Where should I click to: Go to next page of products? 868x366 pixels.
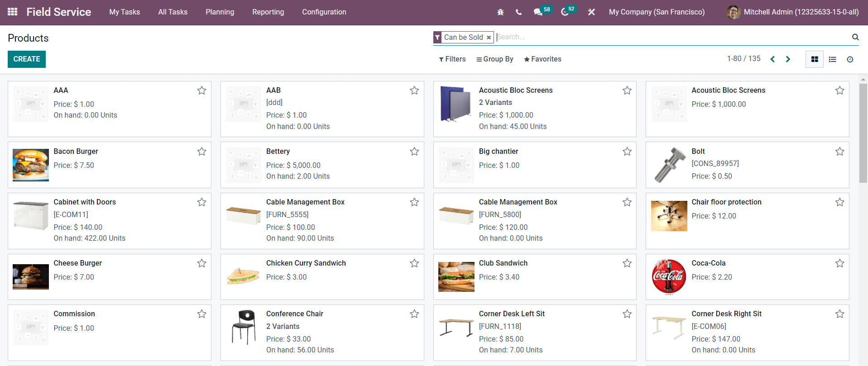[x=788, y=59]
